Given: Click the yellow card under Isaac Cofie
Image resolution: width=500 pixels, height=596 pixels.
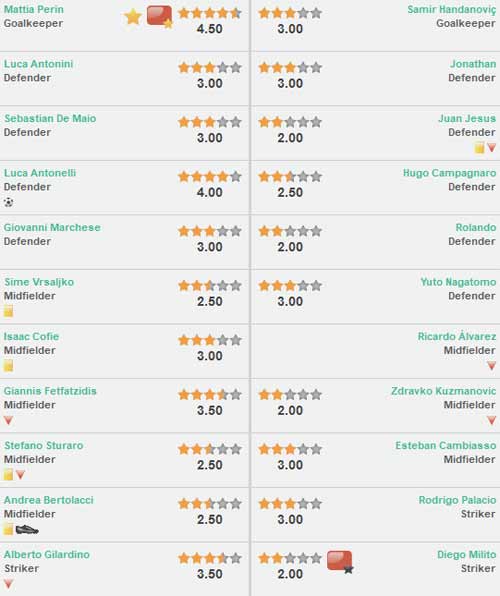Looking at the screenshot, I should [8, 366].
